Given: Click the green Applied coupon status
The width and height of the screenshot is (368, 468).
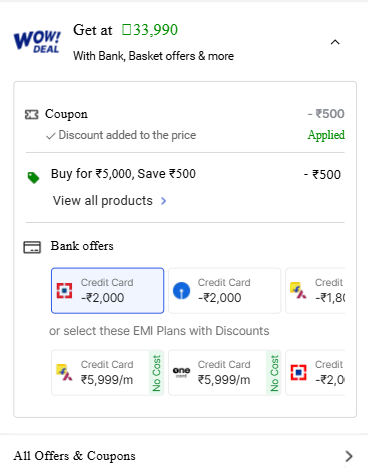Looking at the screenshot, I should coord(326,135).
